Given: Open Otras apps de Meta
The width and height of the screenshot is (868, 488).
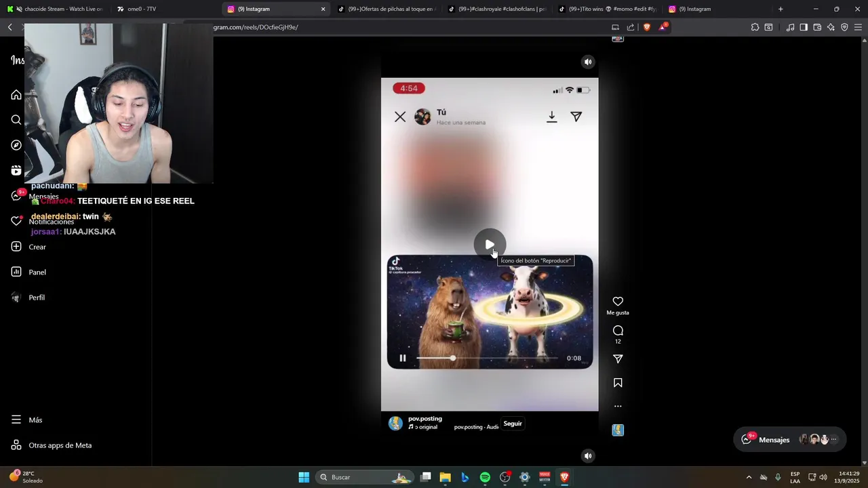Looking at the screenshot, I should [51, 445].
